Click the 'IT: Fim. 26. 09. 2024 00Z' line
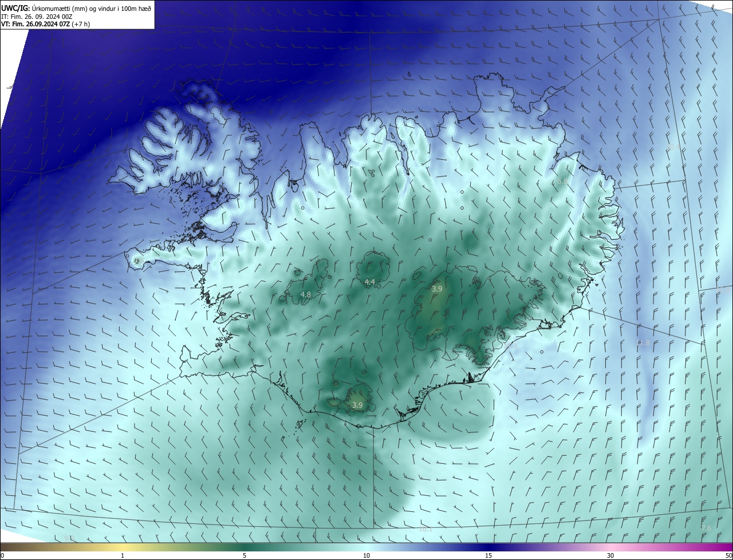 [37, 17]
